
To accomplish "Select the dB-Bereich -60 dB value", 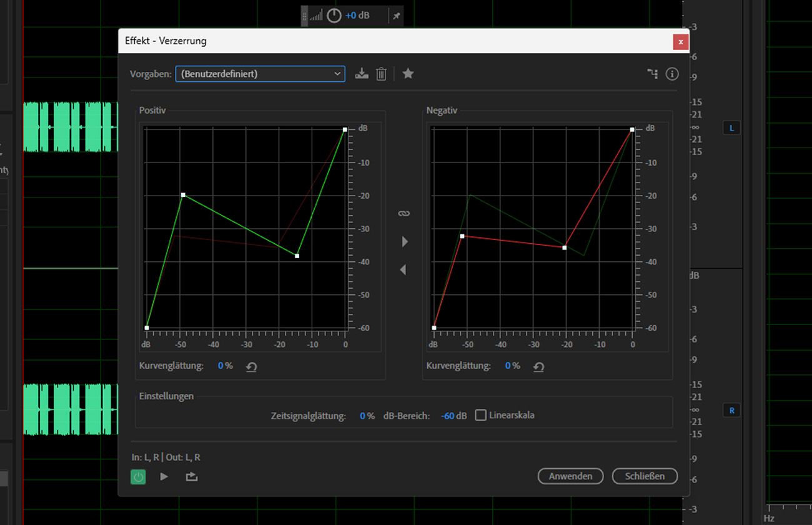I will 454,416.
